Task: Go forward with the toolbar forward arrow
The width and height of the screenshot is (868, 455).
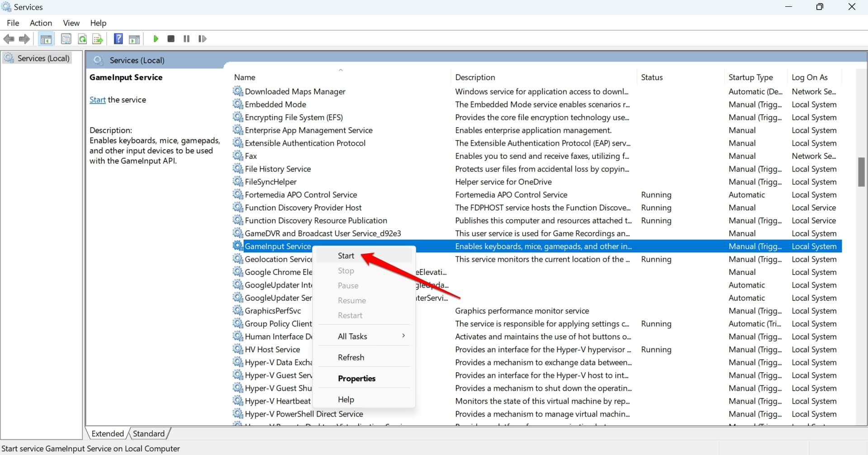Action: pos(24,39)
